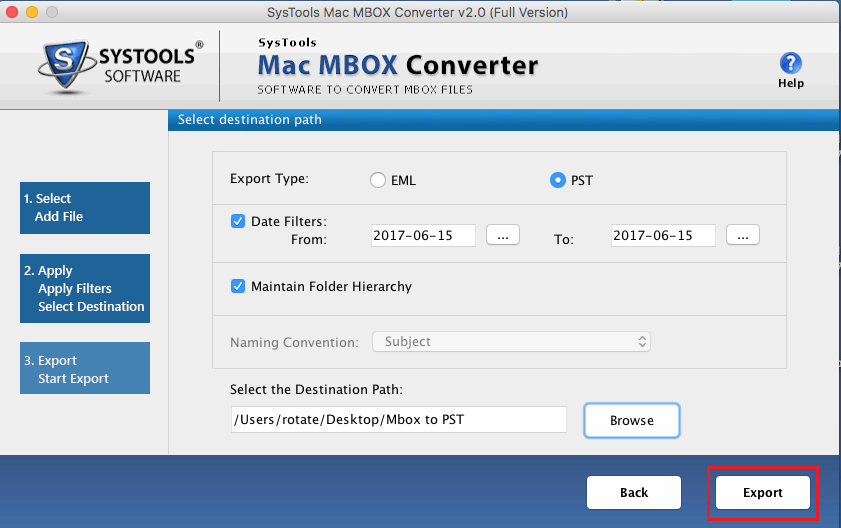Click the Browse button
This screenshot has width=841, height=528.
(632, 421)
